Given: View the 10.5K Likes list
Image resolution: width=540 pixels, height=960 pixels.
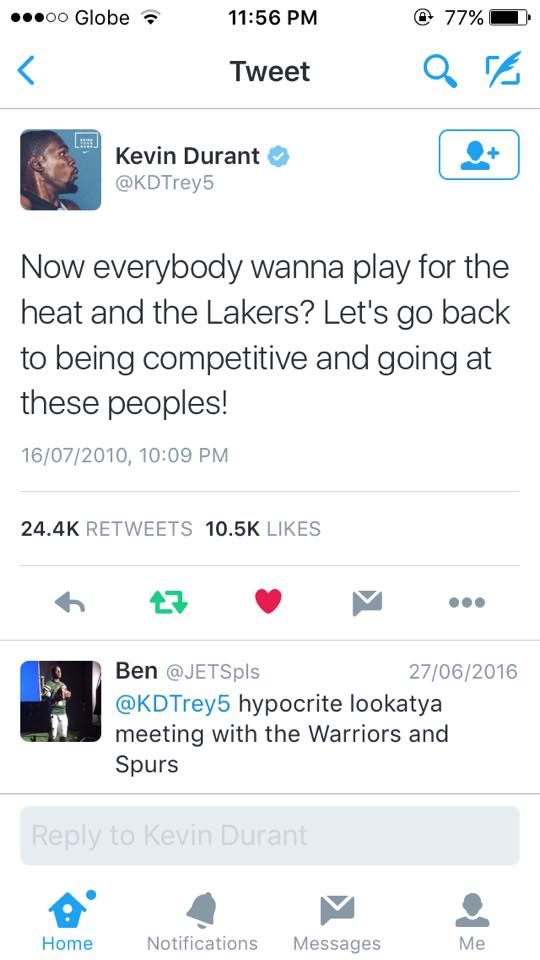Looking at the screenshot, I should click(x=263, y=528).
